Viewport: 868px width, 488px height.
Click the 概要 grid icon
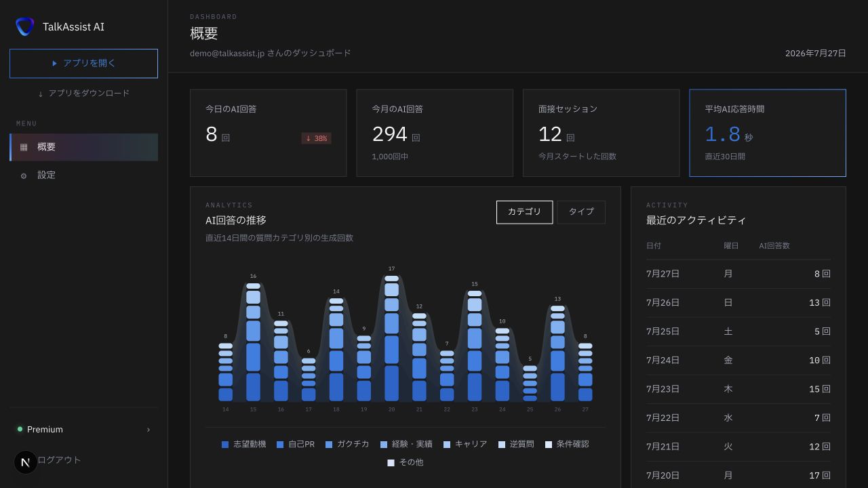tap(24, 147)
